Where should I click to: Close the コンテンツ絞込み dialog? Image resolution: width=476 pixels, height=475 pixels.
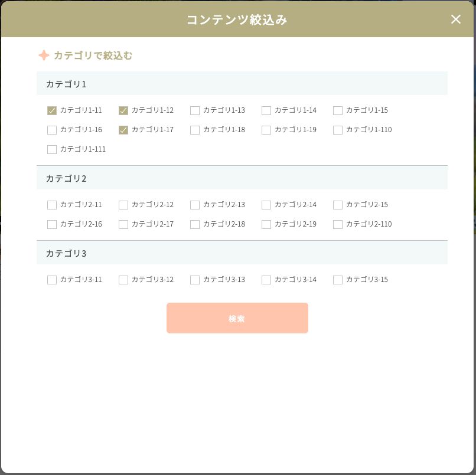[455, 19]
